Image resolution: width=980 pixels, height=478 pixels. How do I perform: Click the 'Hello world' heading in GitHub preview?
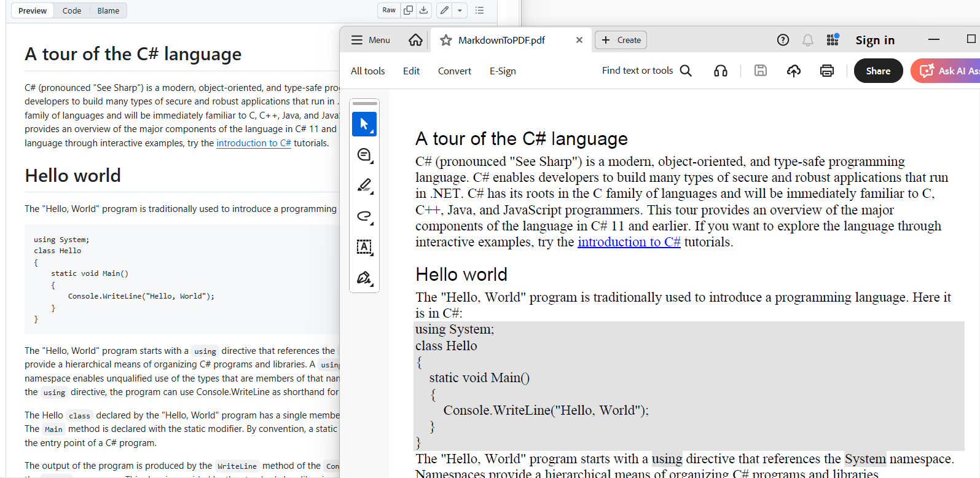[x=73, y=176]
